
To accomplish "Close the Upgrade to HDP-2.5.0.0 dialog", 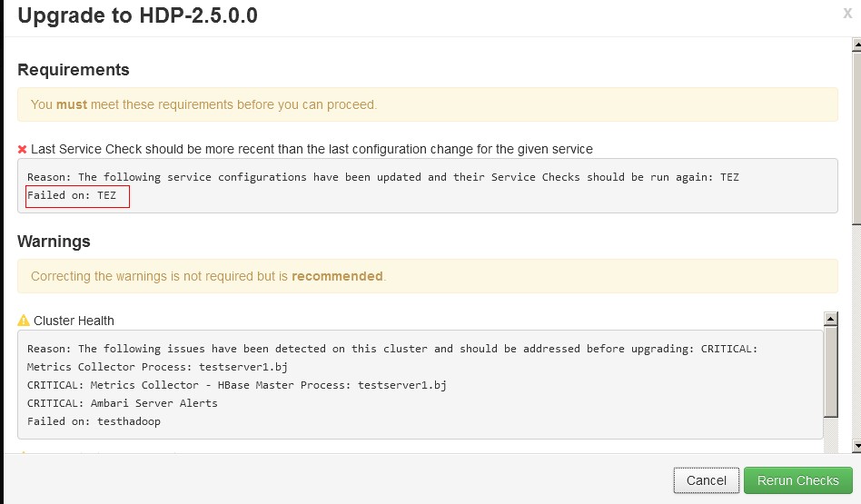I will pyautogui.click(x=847, y=13).
